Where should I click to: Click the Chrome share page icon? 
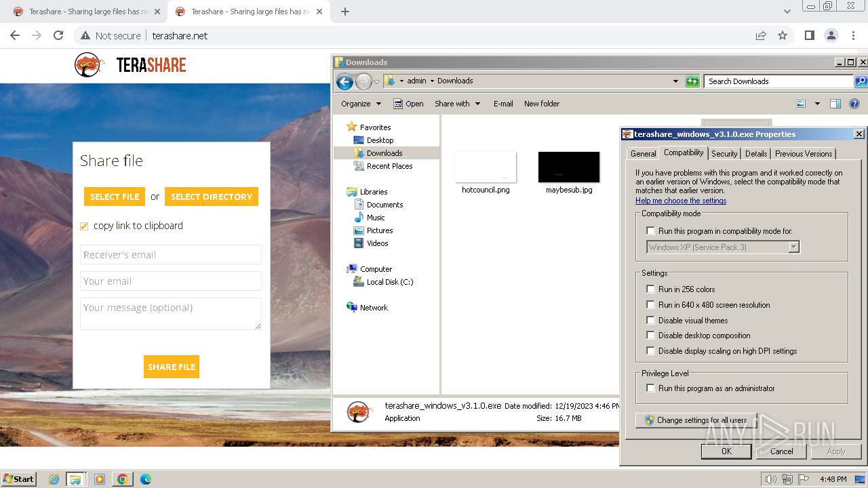tap(761, 35)
